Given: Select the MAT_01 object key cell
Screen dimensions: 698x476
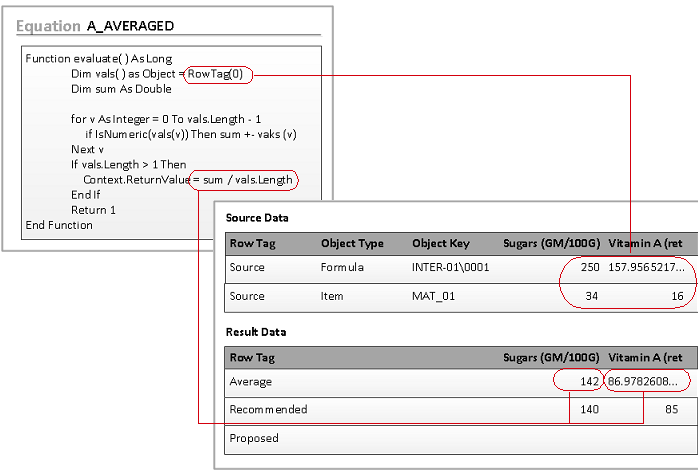Looking at the screenshot, I should [434, 296].
